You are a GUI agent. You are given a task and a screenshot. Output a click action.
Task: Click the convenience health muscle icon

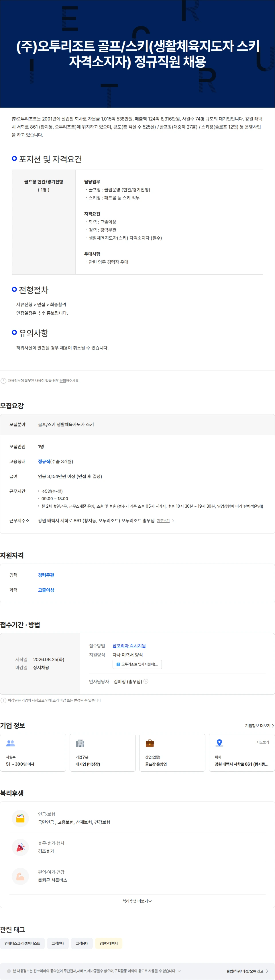point(21,876)
